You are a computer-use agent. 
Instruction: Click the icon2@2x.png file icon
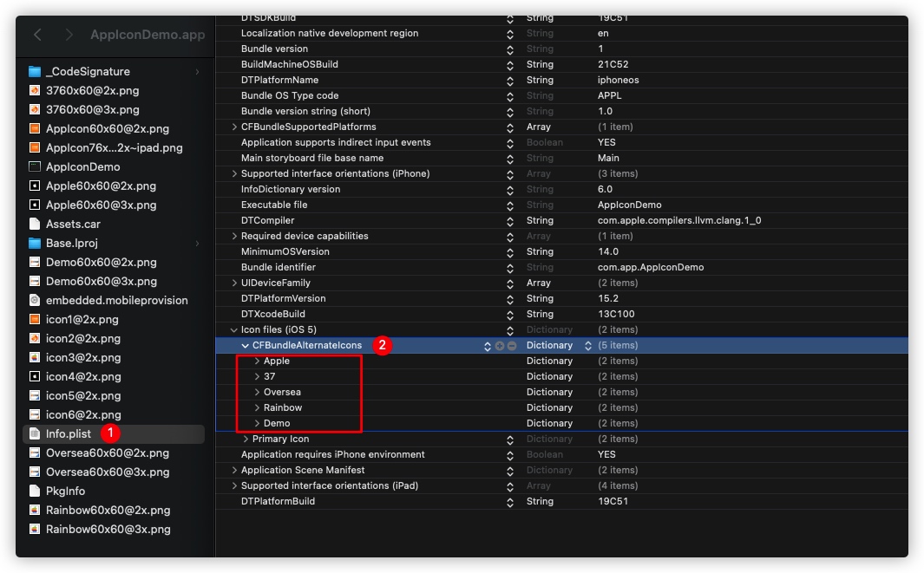[35, 339]
